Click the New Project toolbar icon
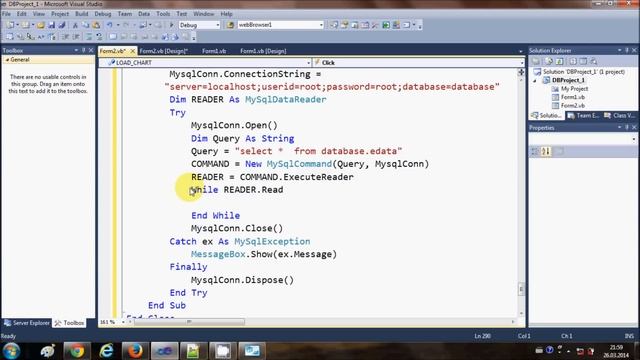Screen dimensions: 640x360 point(10,25)
